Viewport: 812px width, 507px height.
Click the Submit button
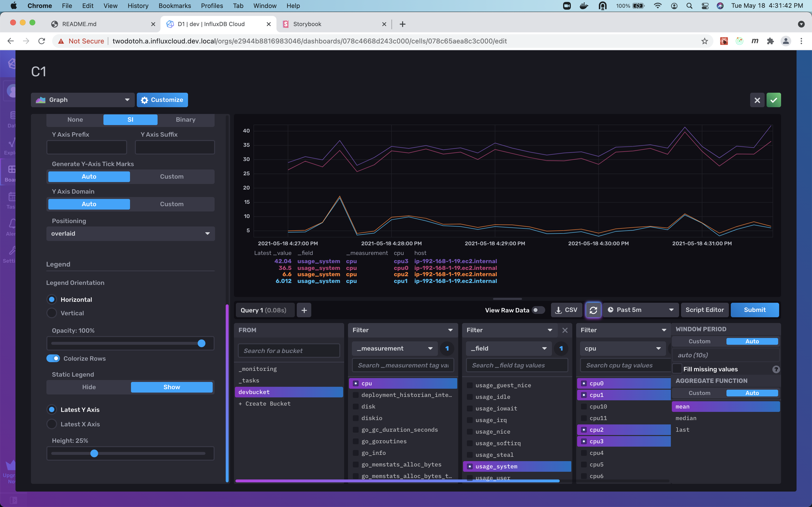point(755,310)
